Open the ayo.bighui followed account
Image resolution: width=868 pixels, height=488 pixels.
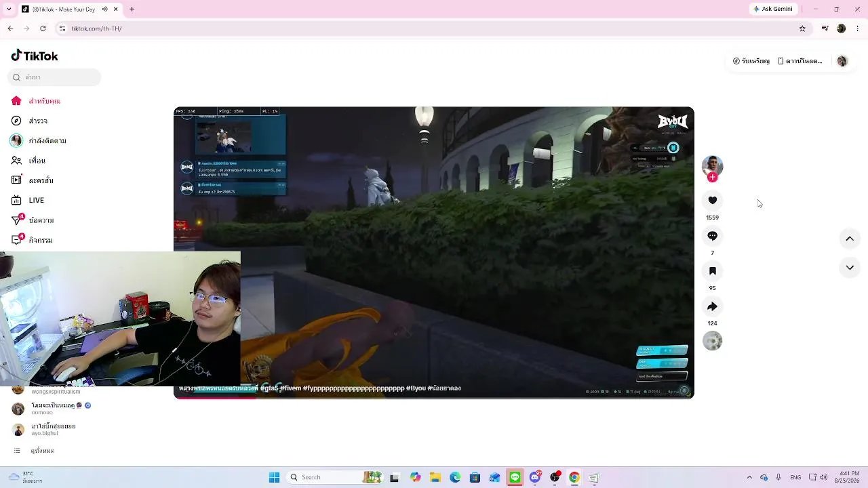(x=45, y=430)
